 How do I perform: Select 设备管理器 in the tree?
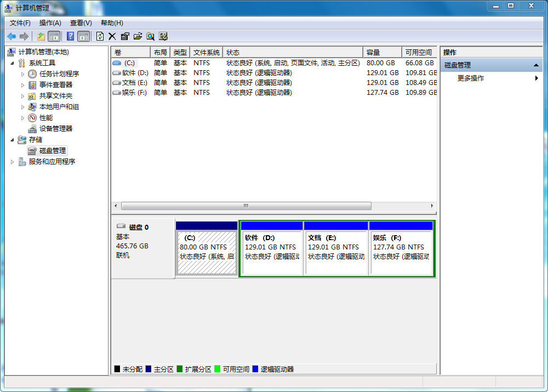point(55,129)
